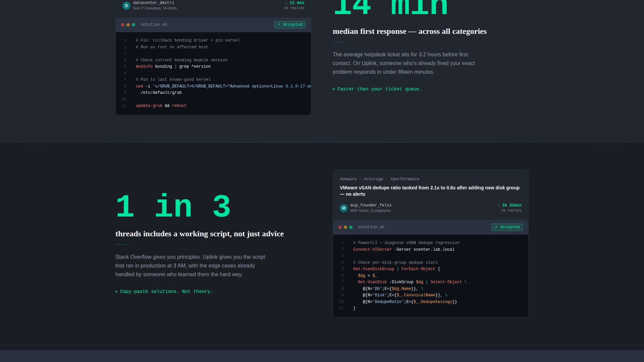Click the red window dot on top solution.sh card
Viewport: 644px width, 362px height.
(122, 25)
